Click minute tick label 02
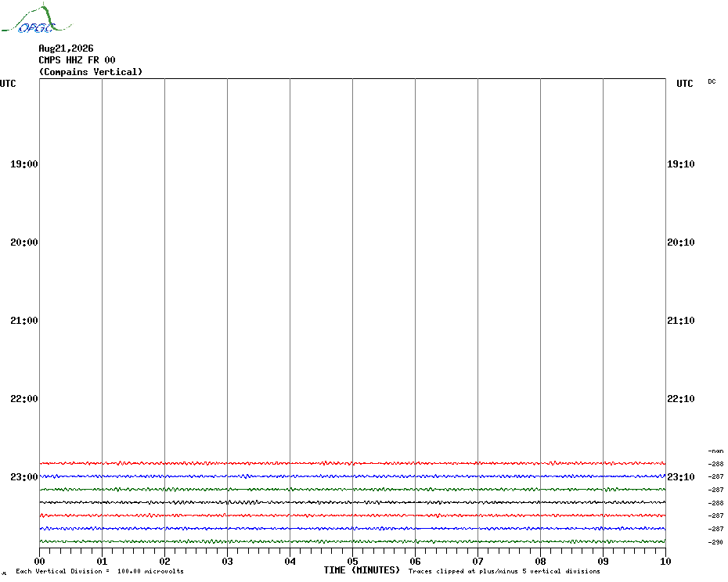 tap(165, 561)
